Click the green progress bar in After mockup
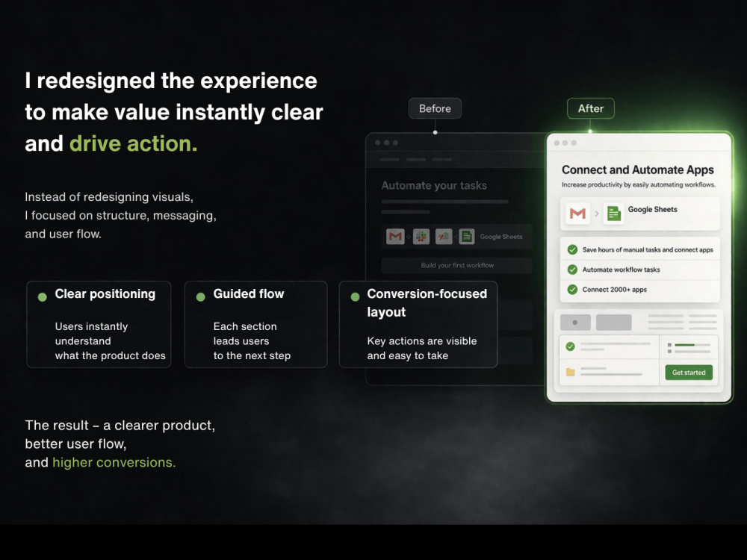Image resolution: width=747 pixels, height=560 pixels. point(684,344)
